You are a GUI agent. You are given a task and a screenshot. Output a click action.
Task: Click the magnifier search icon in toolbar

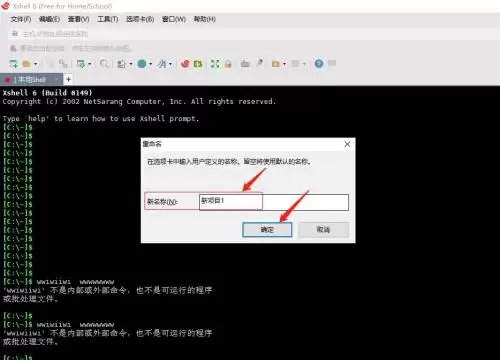click(x=104, y=63)
